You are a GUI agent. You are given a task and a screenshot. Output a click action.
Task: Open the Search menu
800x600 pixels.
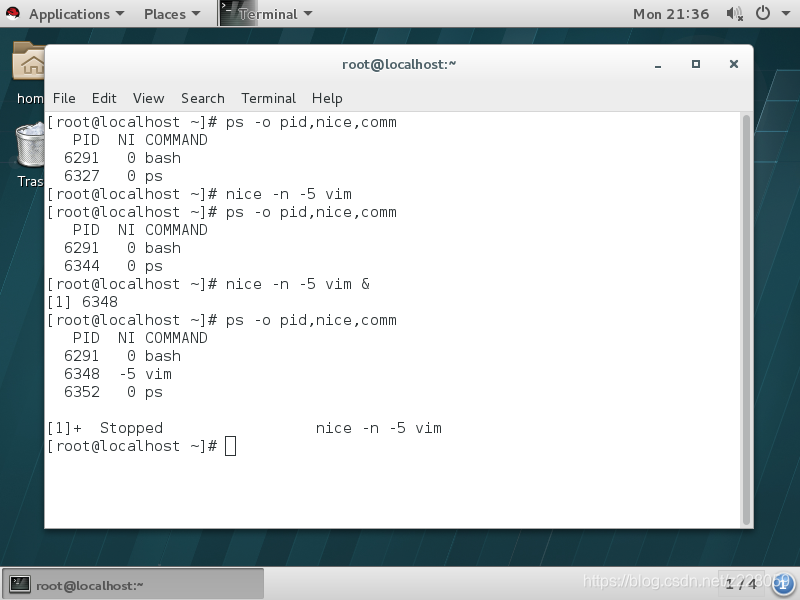[x=203, y=98]
